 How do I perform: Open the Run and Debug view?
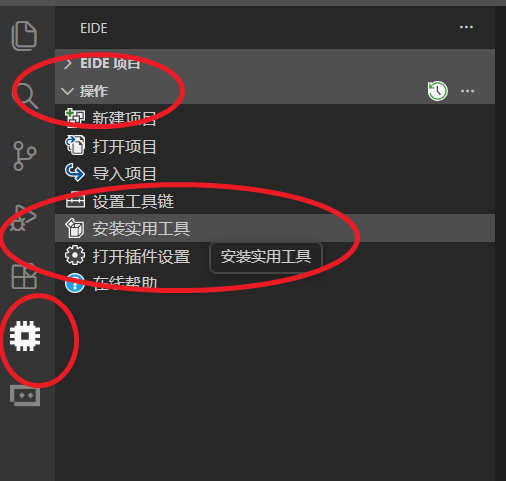[23, 218]
